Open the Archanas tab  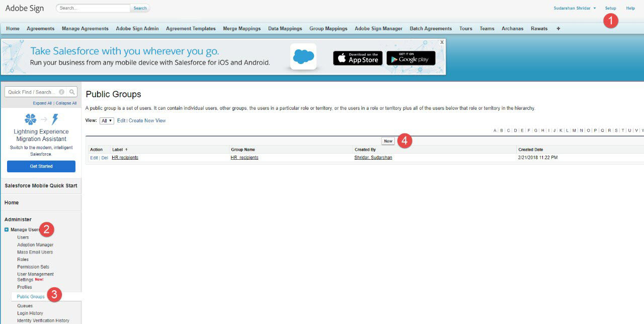(x=513, y=29)
